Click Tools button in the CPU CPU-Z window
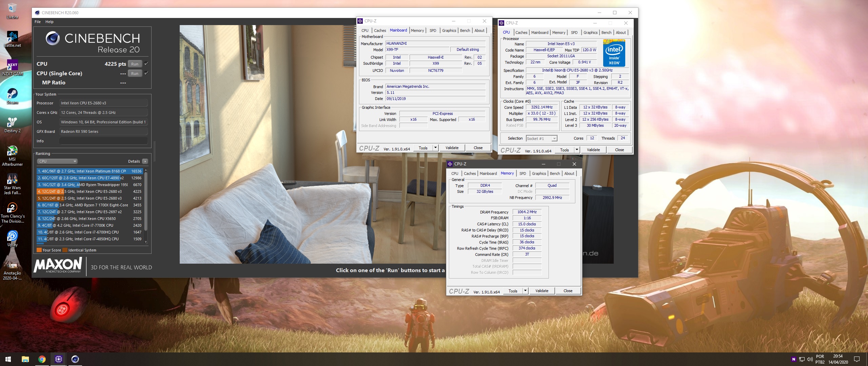The width and height of the screenshot is (868, 366). click(565, 150)
